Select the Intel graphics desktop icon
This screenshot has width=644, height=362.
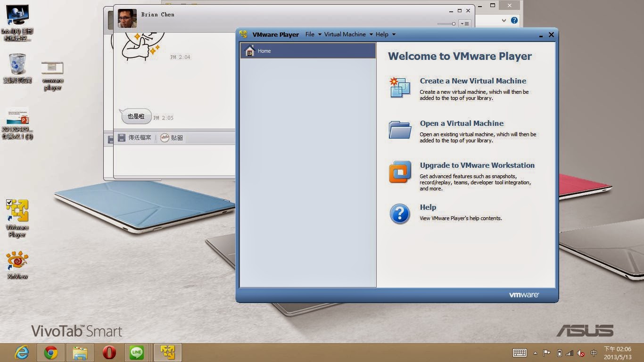coord(17,23)
